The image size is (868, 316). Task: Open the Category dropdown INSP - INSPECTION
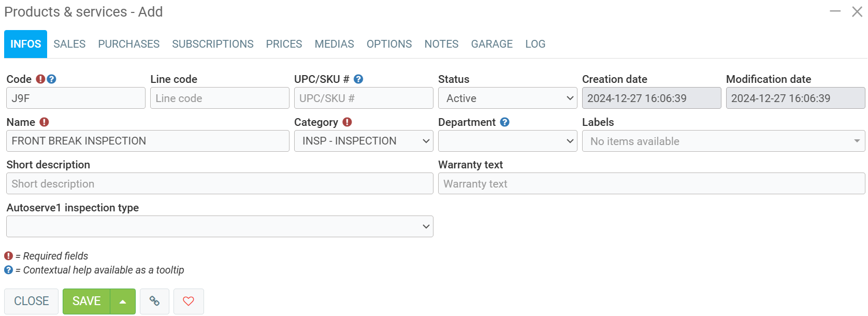pos(364,141)
